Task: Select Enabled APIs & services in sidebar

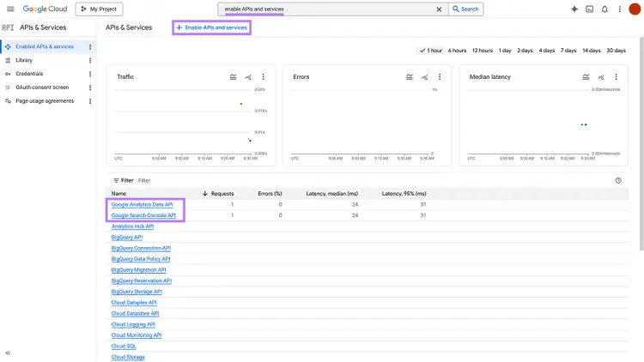Action: (45, 47)
